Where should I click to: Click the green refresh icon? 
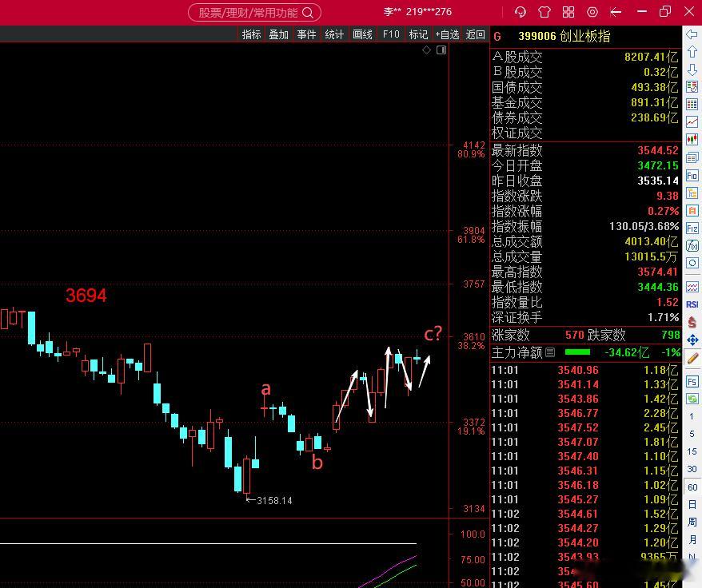692,399
